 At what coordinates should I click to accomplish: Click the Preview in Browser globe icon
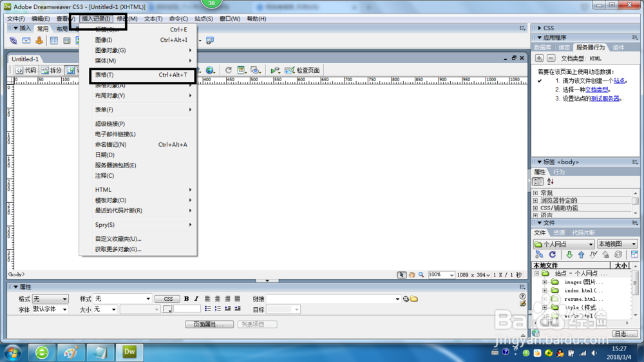[210, 70]
